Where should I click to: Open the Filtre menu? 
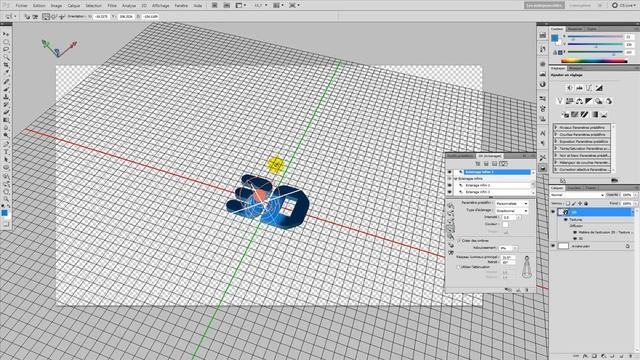click(x=112, y=6)
